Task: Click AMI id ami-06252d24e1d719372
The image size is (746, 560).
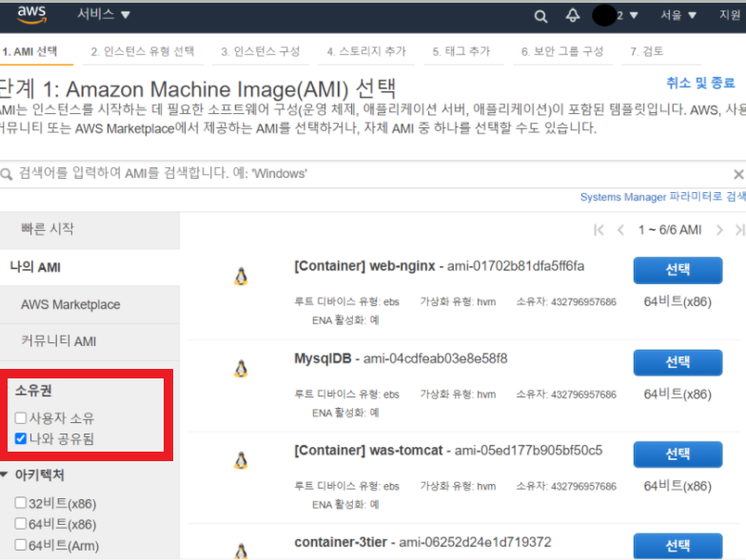Action: tap(475, 542)
